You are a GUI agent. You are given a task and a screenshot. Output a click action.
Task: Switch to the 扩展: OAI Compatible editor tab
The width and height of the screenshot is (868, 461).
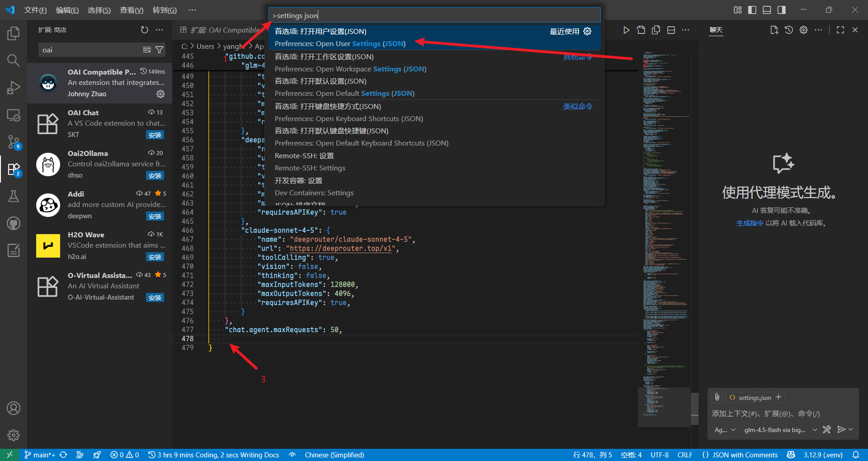(x=221, y=30)
